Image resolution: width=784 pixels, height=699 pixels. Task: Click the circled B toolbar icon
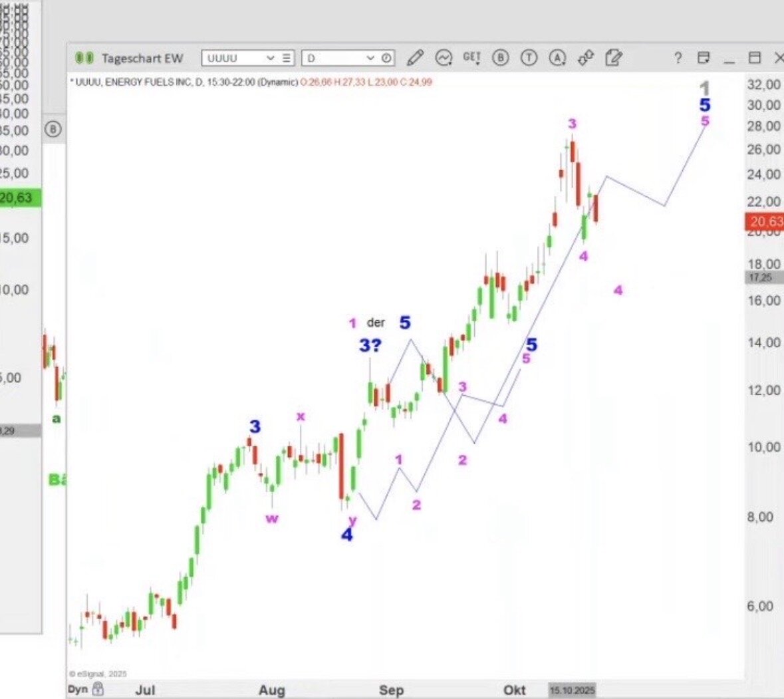pos(500,59)
